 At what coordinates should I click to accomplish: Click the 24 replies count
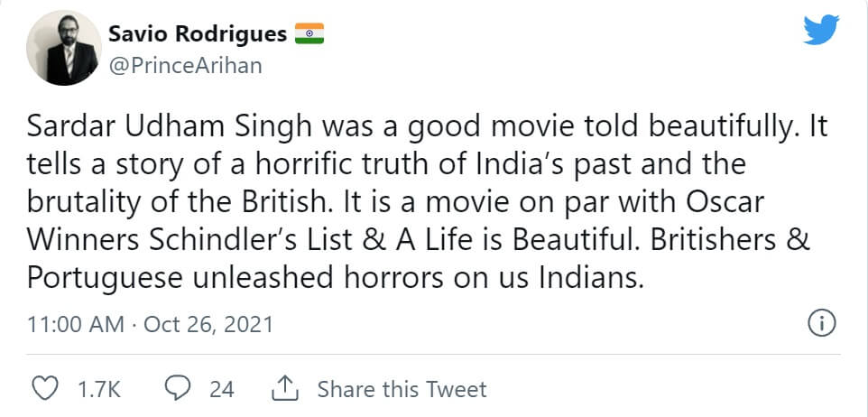[221, 389]
